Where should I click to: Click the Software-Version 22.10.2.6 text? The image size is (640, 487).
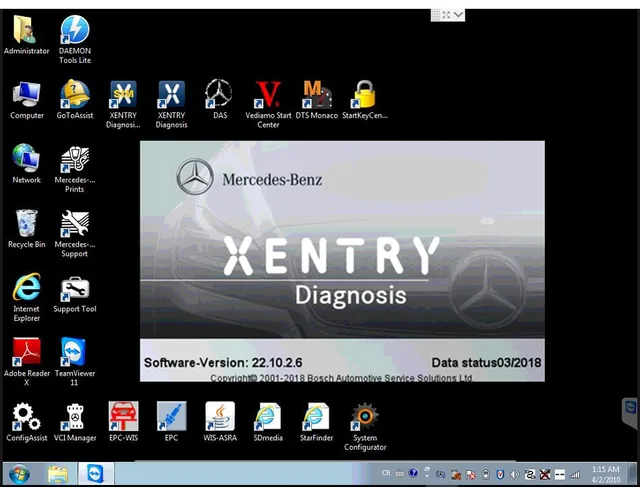click(223, 362)
